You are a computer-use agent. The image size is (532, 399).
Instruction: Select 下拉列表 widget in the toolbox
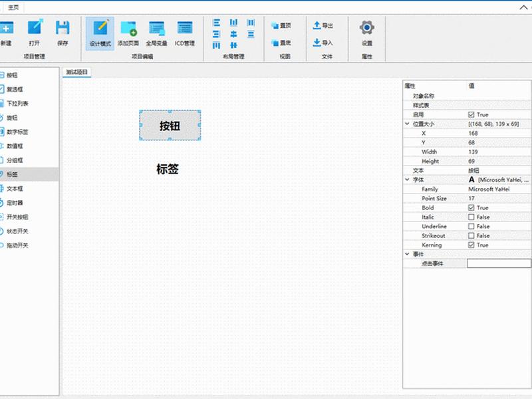click(29, 104)
